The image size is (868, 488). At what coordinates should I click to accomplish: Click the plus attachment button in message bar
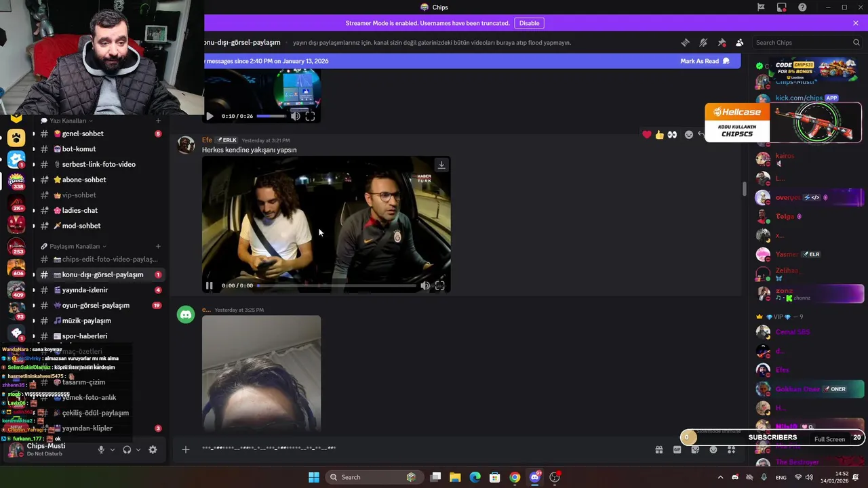[185, 449]
